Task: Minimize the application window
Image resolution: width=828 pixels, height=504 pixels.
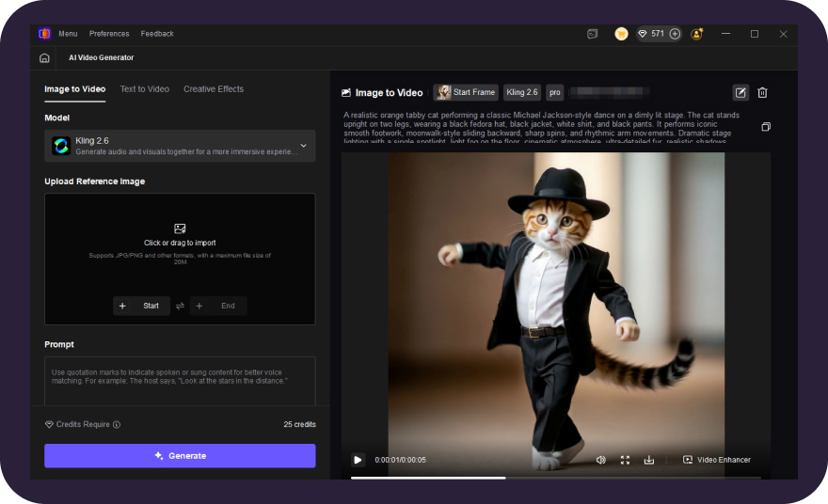Action: 726,34
